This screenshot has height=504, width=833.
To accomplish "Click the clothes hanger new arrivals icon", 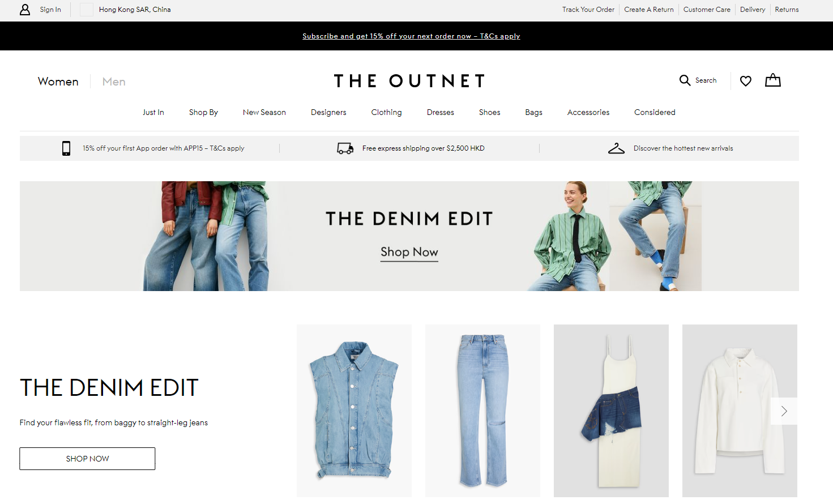I will 616,148.
